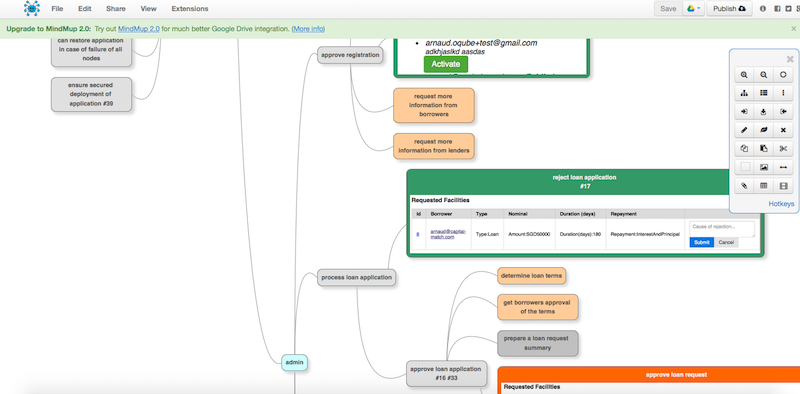The image size is (800, 394).
Task: Click the image picture icon in toolbar
Action: 763,167
